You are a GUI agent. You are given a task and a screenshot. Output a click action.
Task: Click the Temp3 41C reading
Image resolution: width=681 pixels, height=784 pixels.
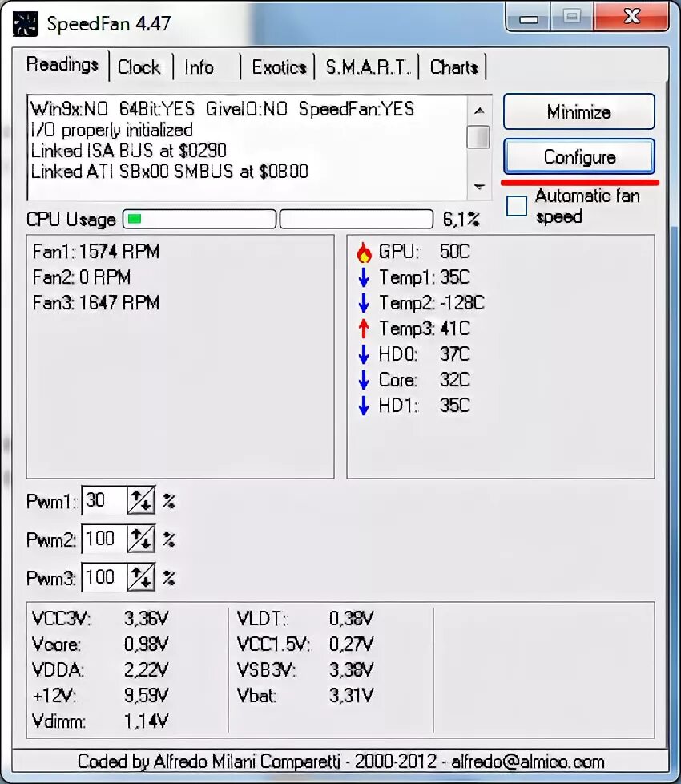click(425, 329)
